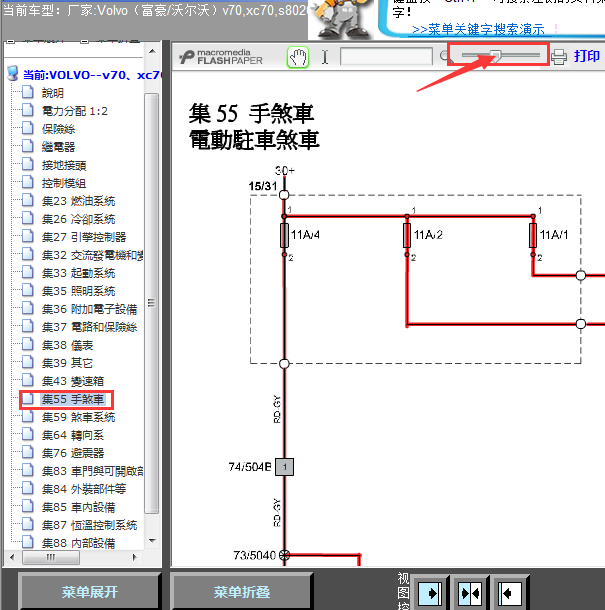Click tree vertical scrollbar thumb
Screen dimensions: 605x610
click(x=152, y=303)
